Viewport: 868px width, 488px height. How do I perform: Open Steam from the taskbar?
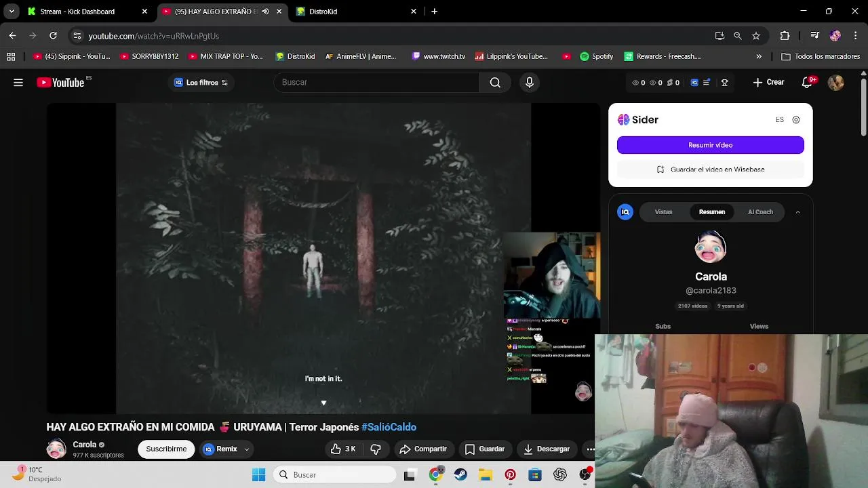[460, 475]
